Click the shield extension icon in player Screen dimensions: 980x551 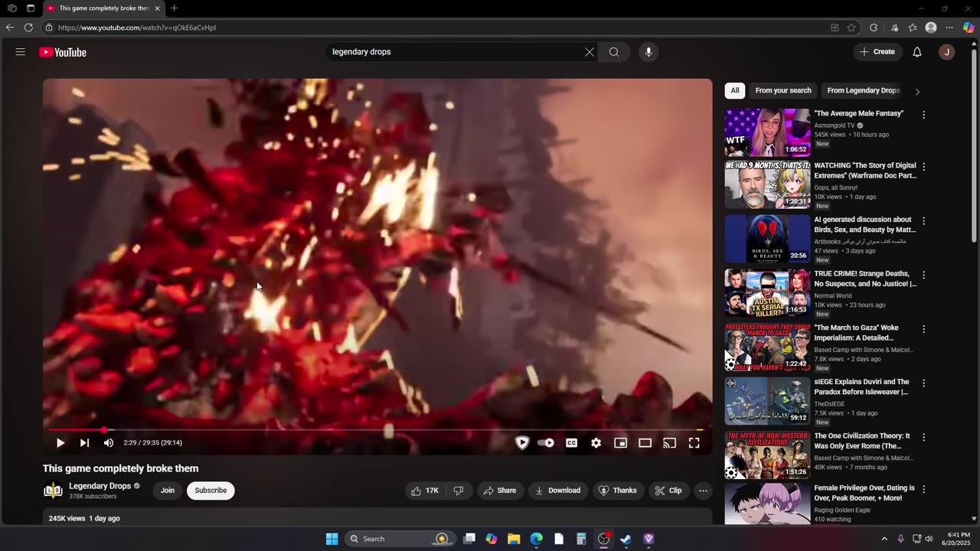(522, 442)
